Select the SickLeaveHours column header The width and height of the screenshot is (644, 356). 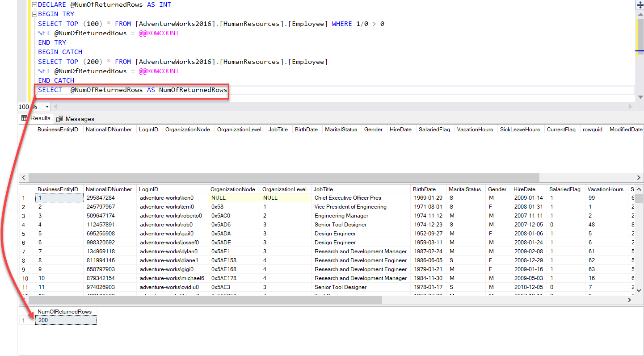(x=520, y=130)
